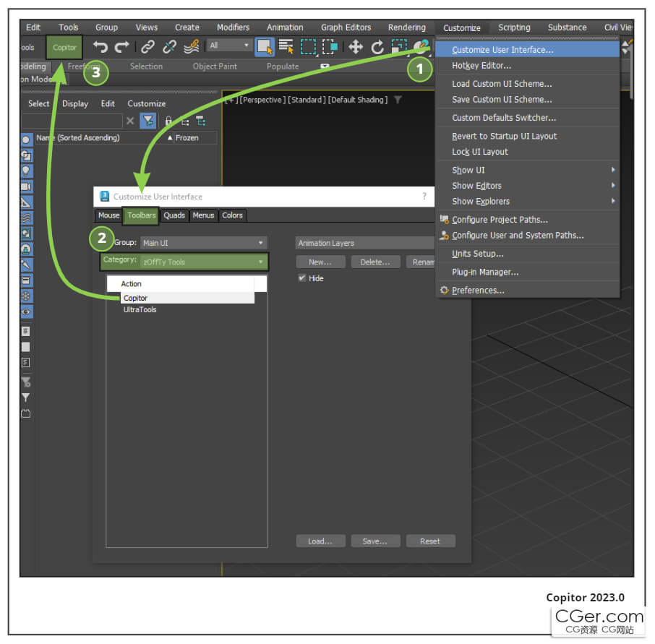Click the question mark help icon in dialog
This screenshot has height=644, width=655.
pyautogui.click(x=424, y=197)
